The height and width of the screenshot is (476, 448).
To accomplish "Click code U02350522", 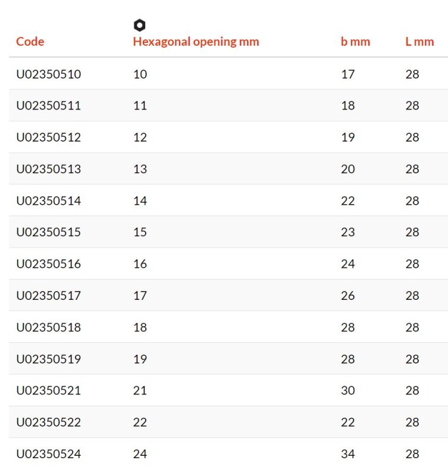I will (49, 422).
